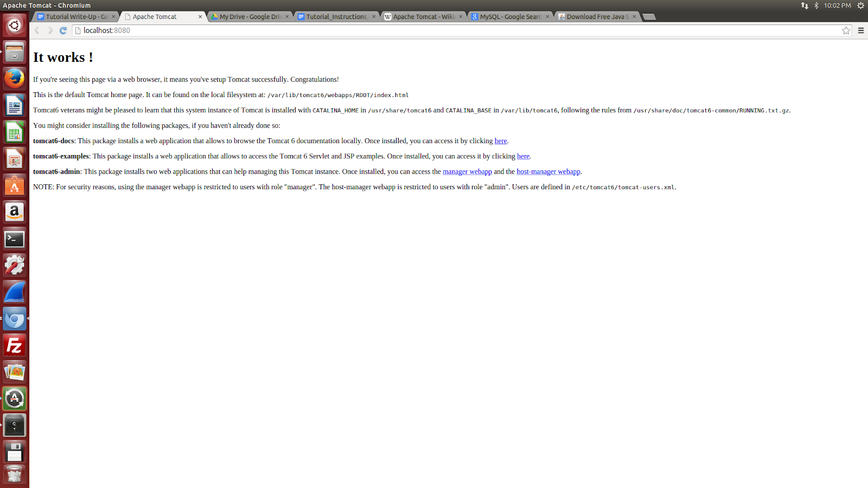Viewport: 868px width, 488px height.
Task: Close the My Drive tab
Action: (287, 17)
